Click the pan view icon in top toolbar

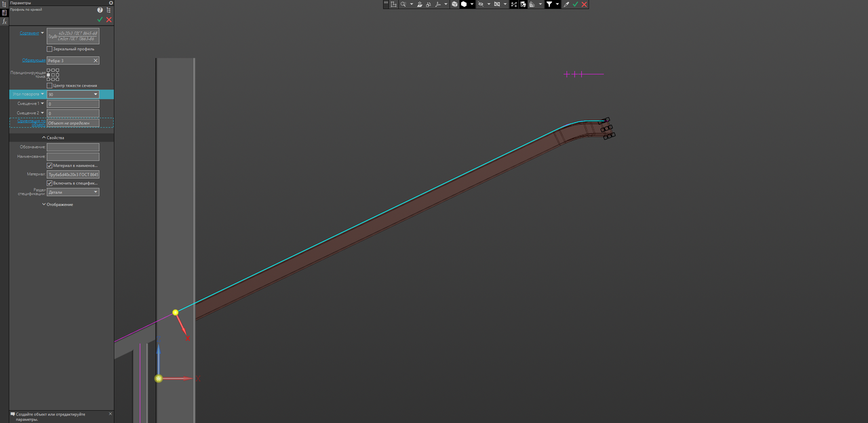pos(420,4)
